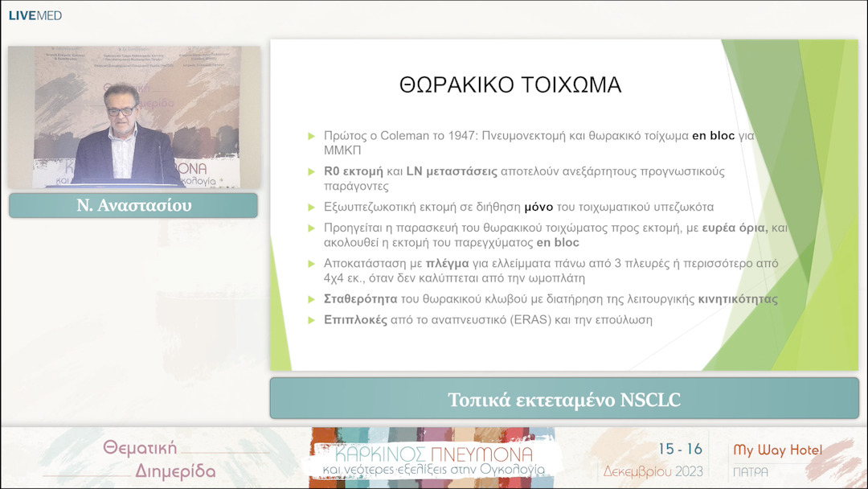Viewport: 868px width, 489px height.
Task: Click the bullet arrow beside R0 εκτομή
Action: pyautogui.click(x=312, y=172)
